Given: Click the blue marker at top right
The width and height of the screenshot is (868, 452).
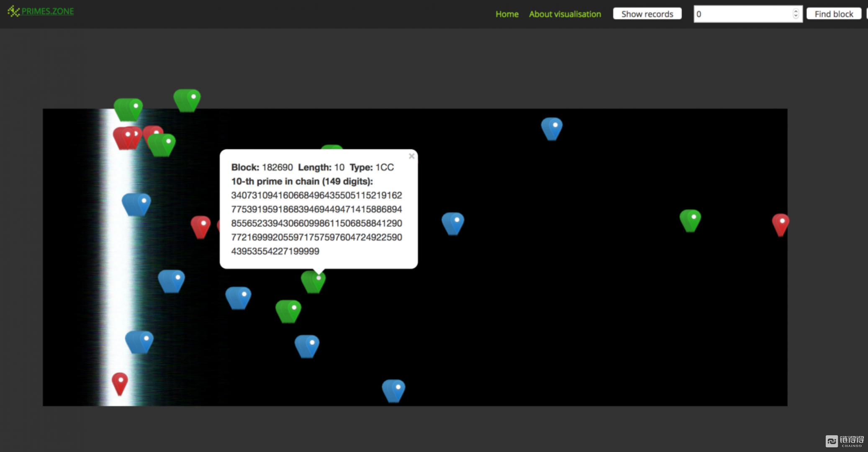Looking at the screenshot, I should point(552,128).
